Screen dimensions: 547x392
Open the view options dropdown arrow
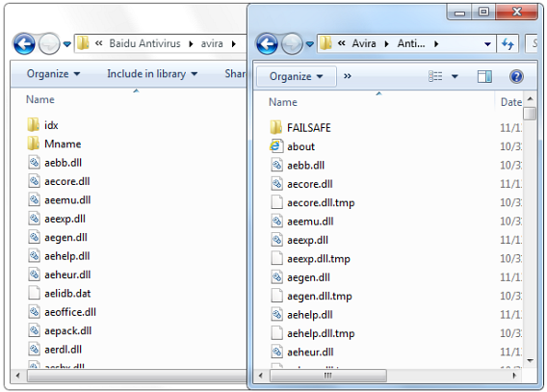point(455,76)
